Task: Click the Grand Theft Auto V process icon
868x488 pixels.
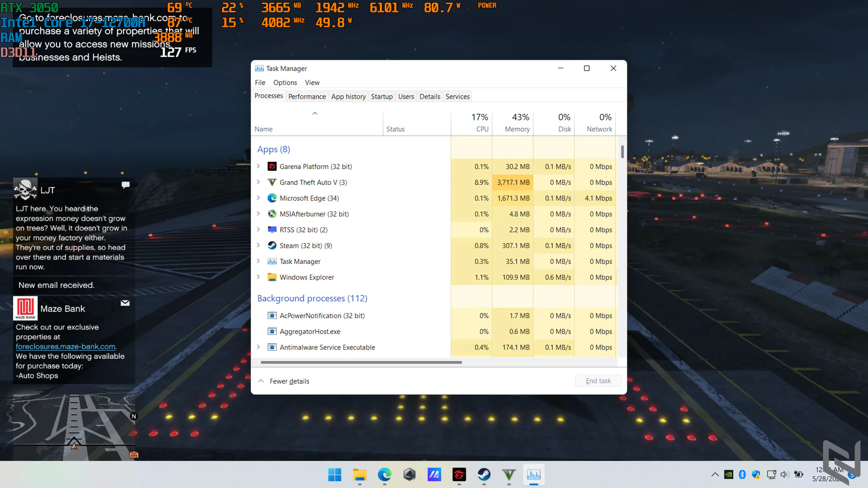Action: point(272,182)
